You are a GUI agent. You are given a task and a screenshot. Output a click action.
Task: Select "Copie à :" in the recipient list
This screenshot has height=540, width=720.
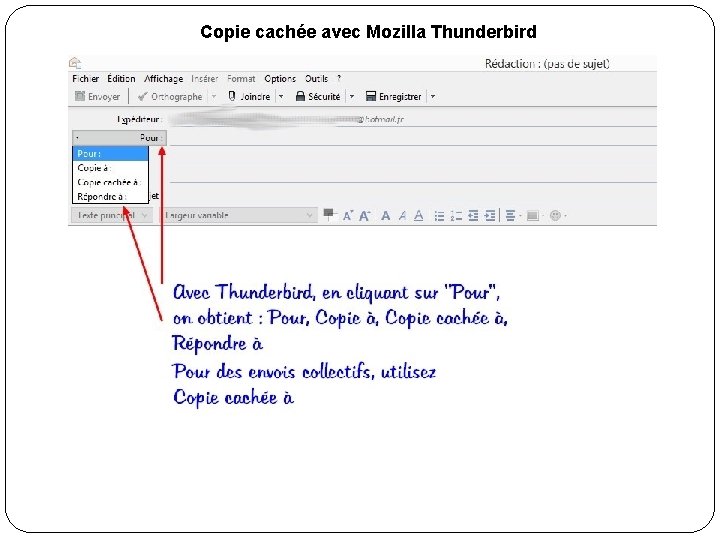coord(111,168)
